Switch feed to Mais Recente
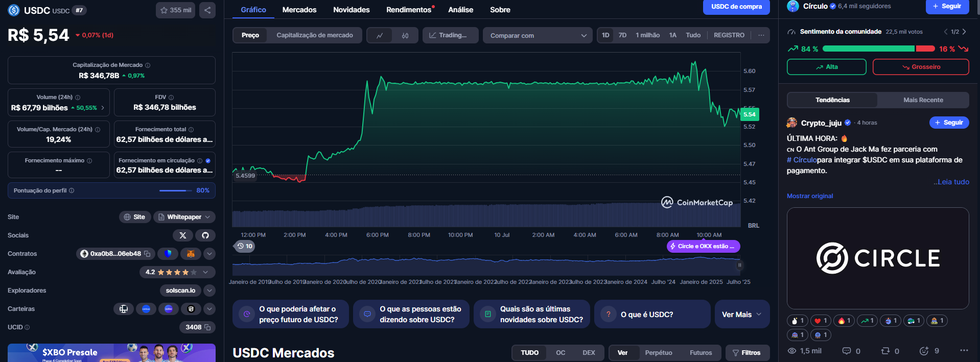 [923, 100]
